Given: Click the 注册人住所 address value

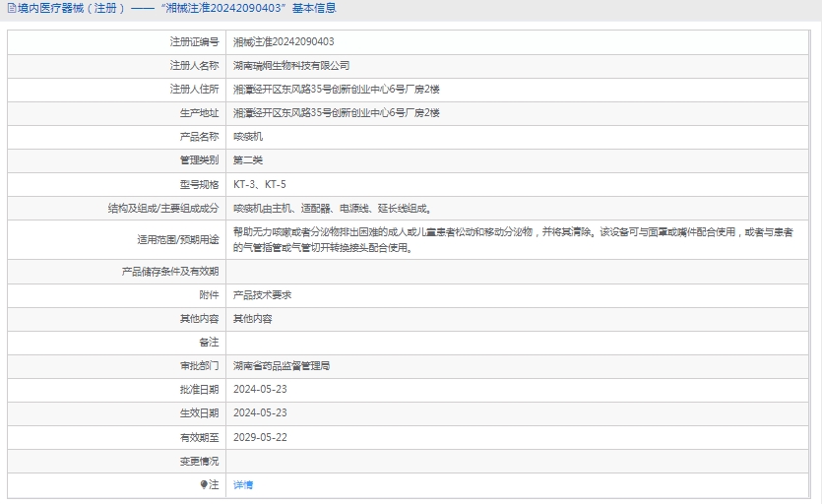Looking at the screenshot, I should pos(336,90).
